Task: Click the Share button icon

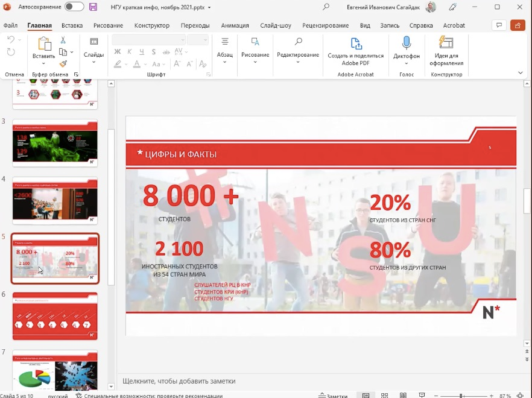Action: coord(518,25)
